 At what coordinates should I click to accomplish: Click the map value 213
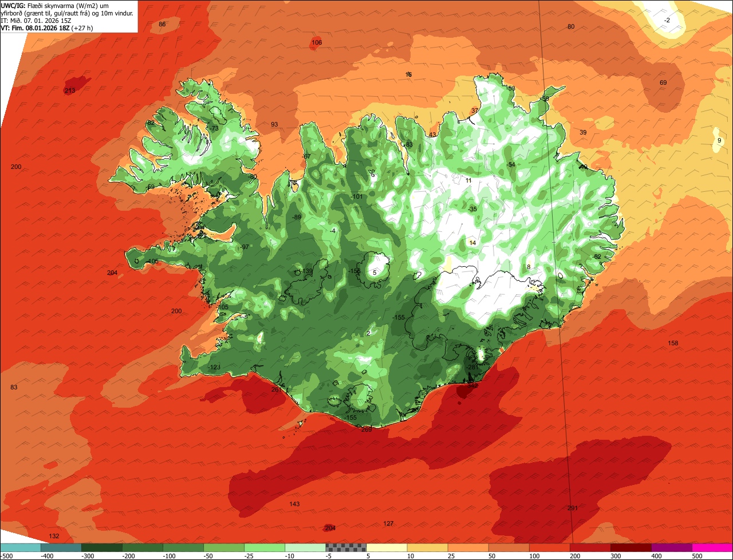tap(70, 90)
